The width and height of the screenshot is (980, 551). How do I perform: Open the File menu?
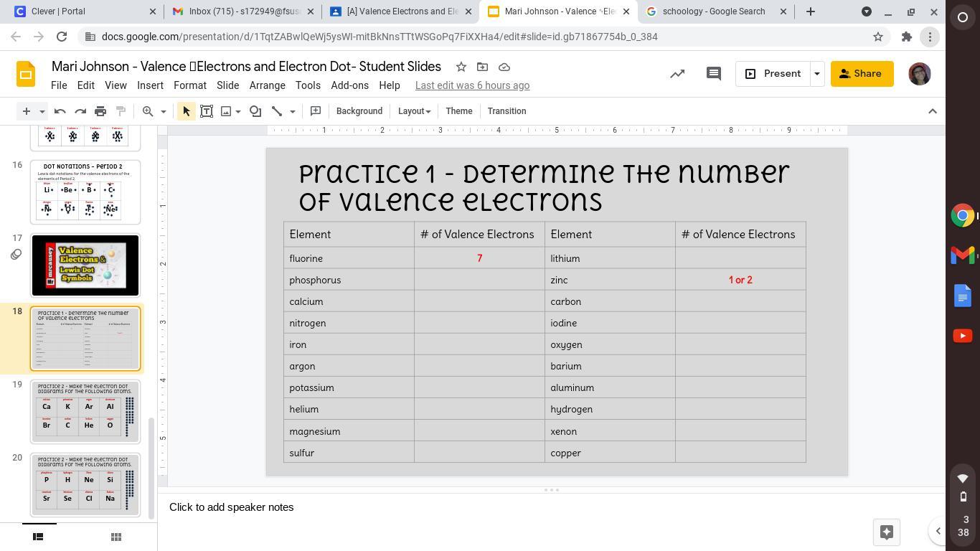point(59,85)
